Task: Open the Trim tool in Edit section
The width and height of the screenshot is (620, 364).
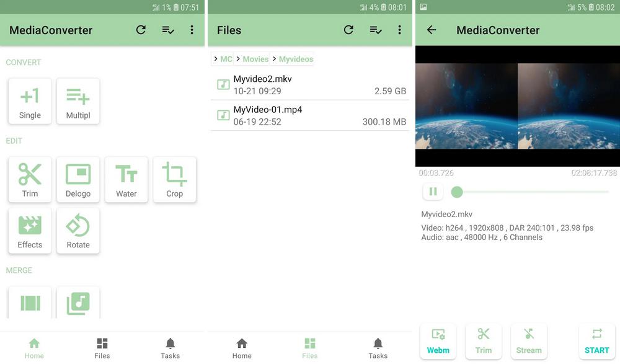Action: pos(30,179)
